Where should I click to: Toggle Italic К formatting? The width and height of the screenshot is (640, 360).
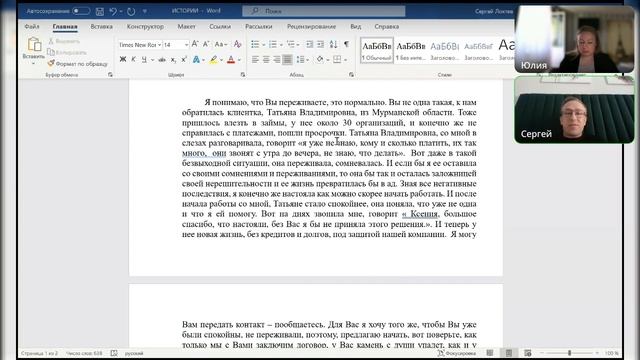(x=133, y=60)
